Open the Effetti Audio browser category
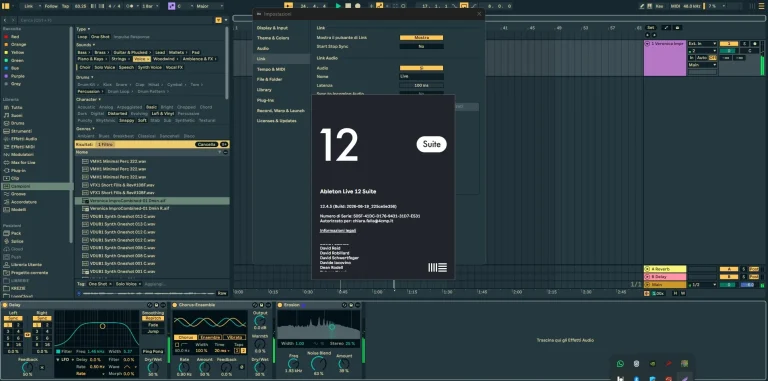 pos(24,139)
